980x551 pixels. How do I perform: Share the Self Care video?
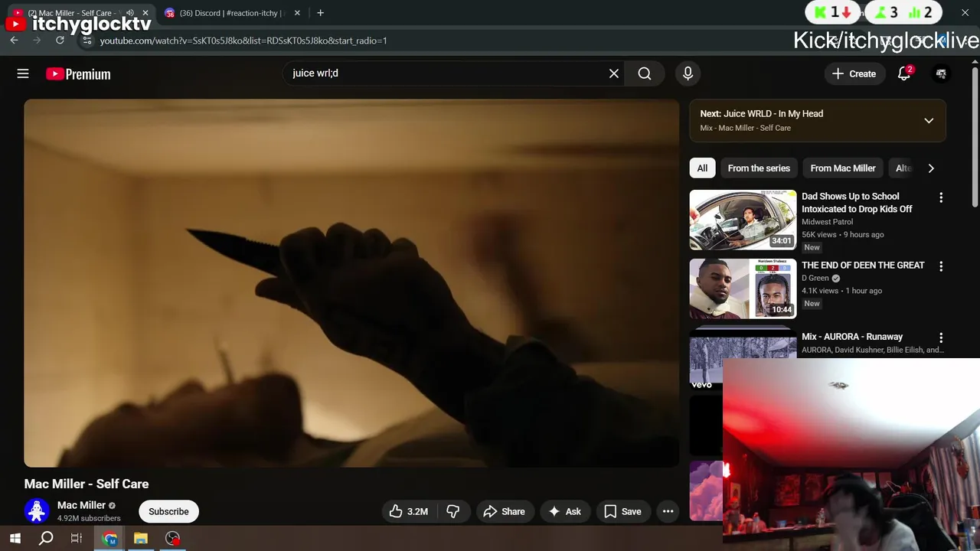[x=504, y=511]
